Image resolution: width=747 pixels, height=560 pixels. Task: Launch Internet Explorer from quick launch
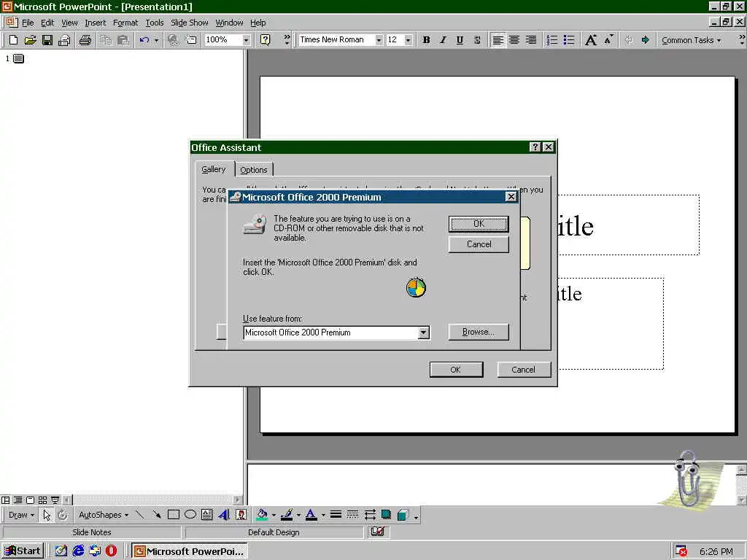pyautogui.click(x=78, y=551)
